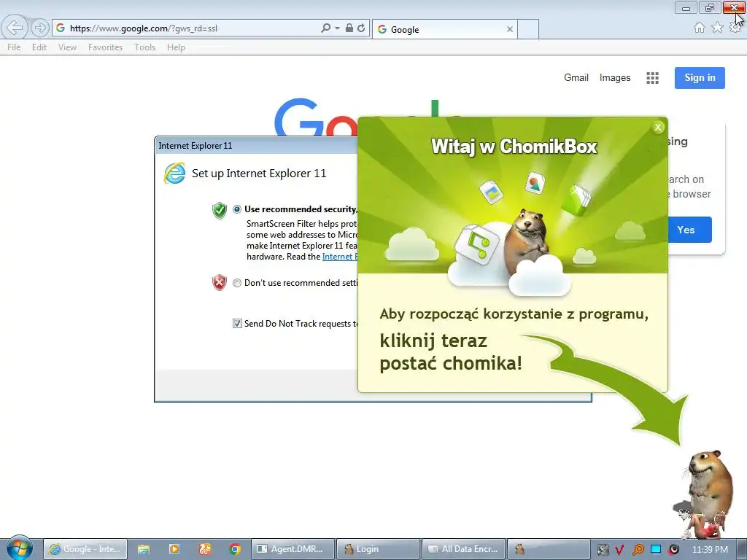Toggle Send Do Not Track requests checkbox
Image resolution: width=747 pixels, height=560 pixels.
pyautogui.click(x=237, y=323)
